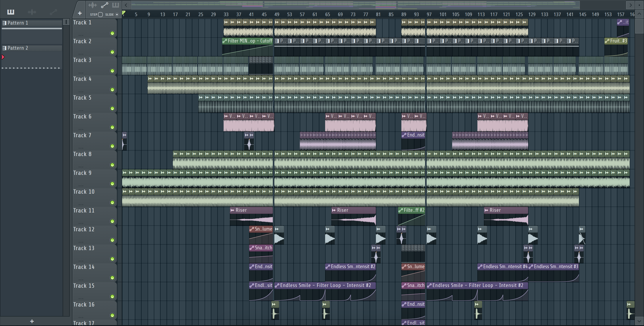Image resolution: width=644 pixels, height=326 pixels.
Task: Show audio clips in the picker panel
Action: point(32,12)
